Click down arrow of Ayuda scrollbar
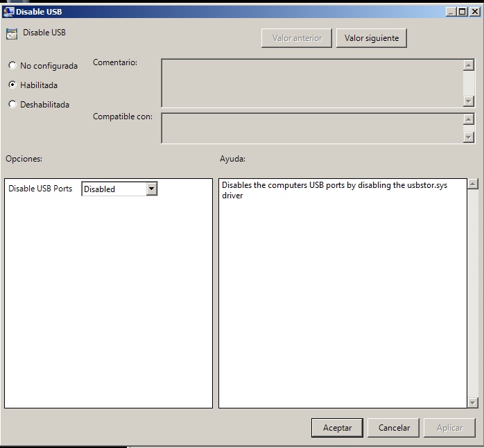 point(473,402)
